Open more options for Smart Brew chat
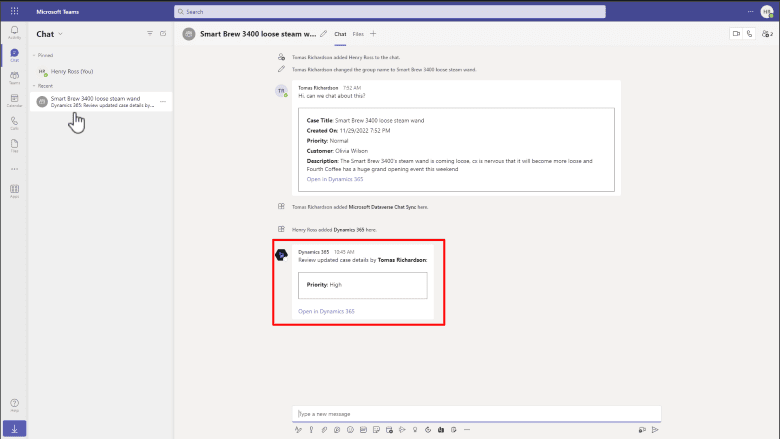The image size is (780, 439). (163, 101)
